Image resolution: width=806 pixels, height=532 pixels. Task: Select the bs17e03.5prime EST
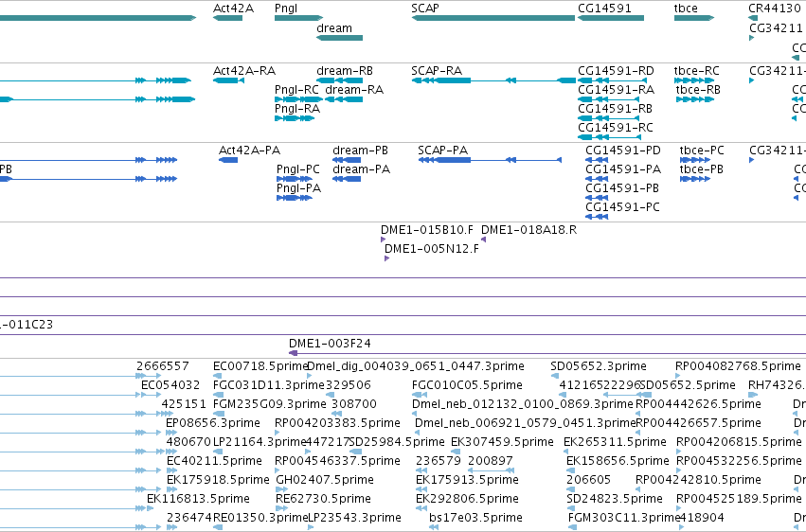[434, 527]
